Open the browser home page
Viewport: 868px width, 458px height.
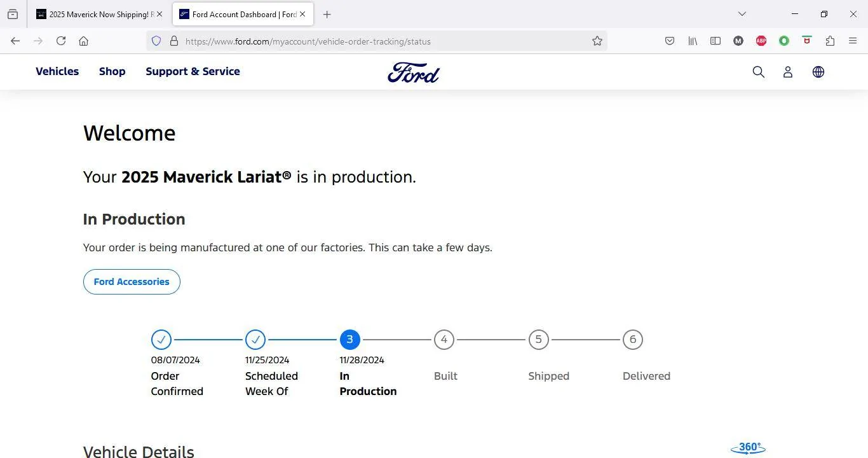(x=83, y=41)
